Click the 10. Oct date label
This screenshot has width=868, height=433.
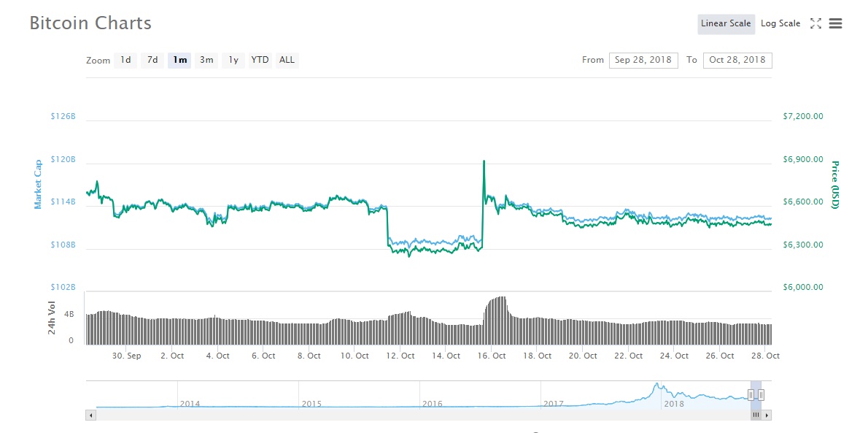(x=354, y=356)
